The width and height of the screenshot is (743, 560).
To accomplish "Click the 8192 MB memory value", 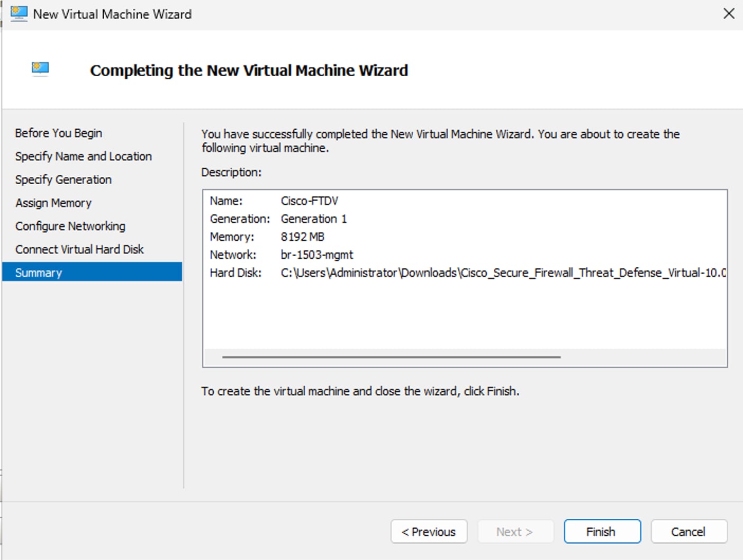I will (303, 237).
